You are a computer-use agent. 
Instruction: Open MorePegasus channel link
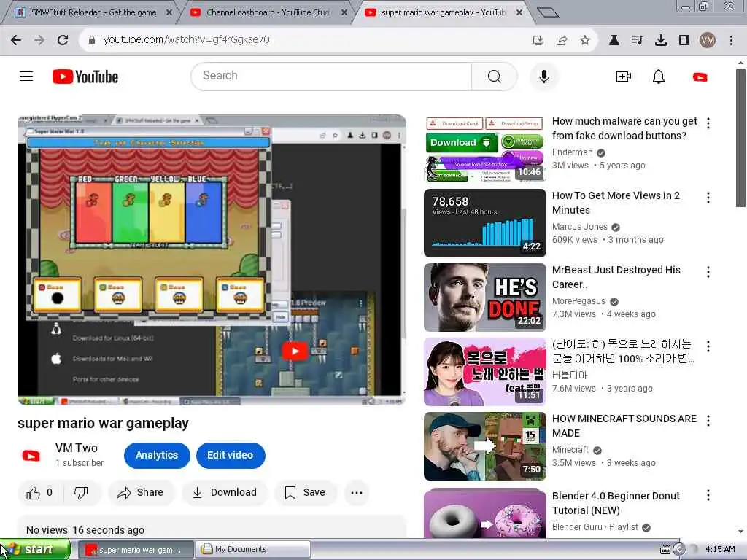click(x=578, y=301)
